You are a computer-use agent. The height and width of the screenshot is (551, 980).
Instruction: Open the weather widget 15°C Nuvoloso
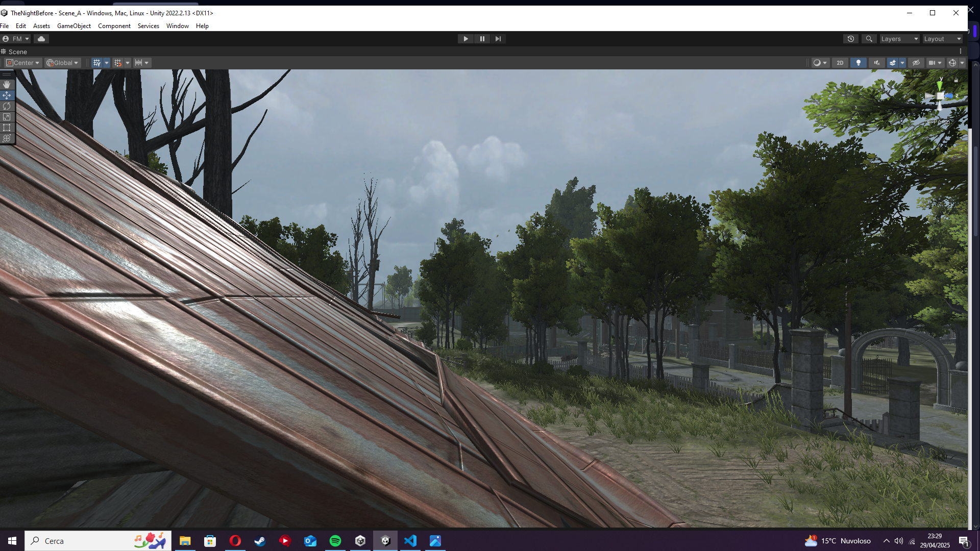(838, 541)
